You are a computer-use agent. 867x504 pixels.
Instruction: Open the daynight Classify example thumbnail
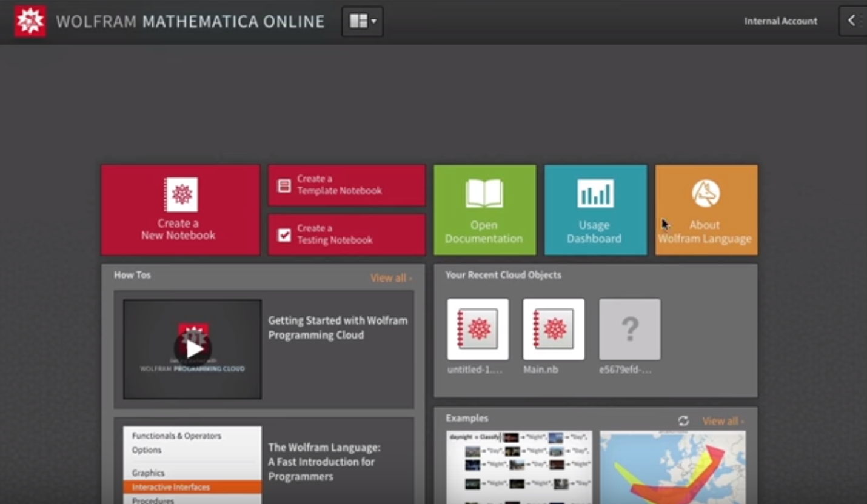point(519,467)
